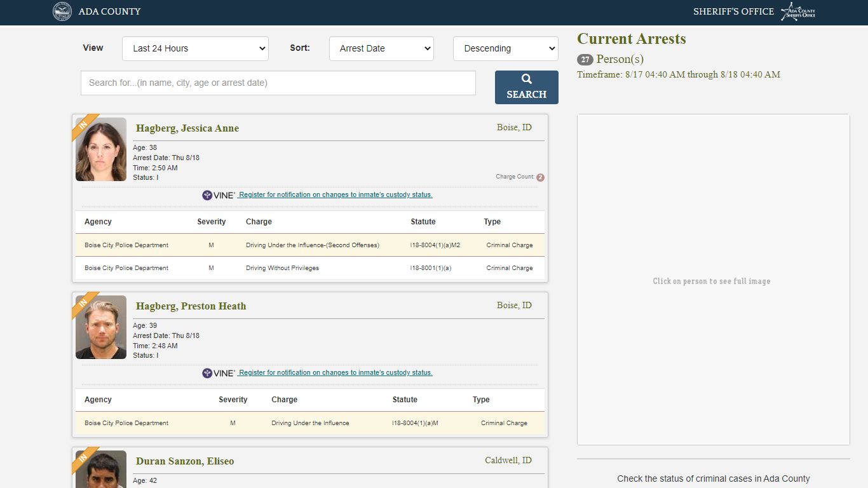Click Jessica Hagberg's arrest time 2:50 AM
868x488 pixels.
[x=155, y=168]
